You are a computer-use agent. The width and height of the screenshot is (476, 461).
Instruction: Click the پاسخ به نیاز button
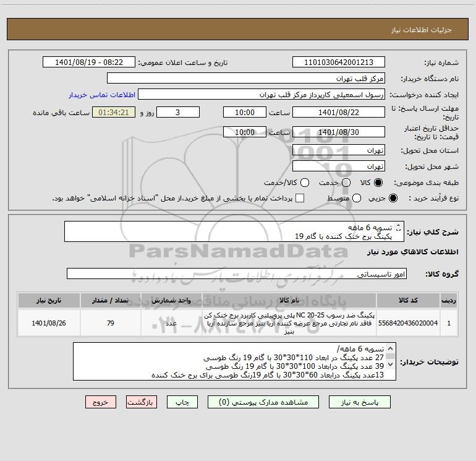pyautogui.click(x=359, y=402)
